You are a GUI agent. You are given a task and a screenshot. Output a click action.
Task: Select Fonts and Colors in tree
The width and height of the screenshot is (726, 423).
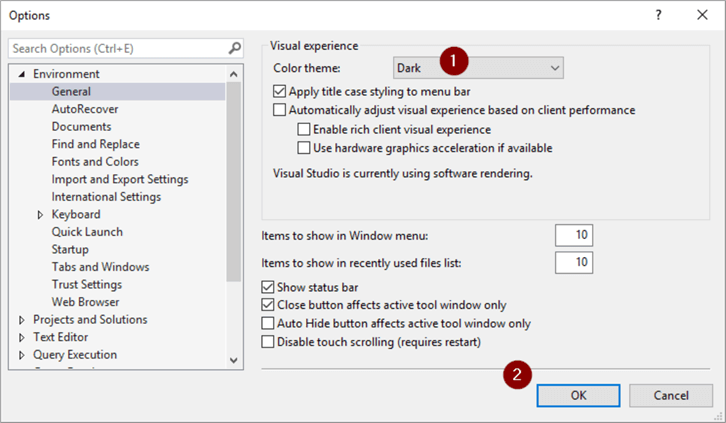(x=95, y=162)
